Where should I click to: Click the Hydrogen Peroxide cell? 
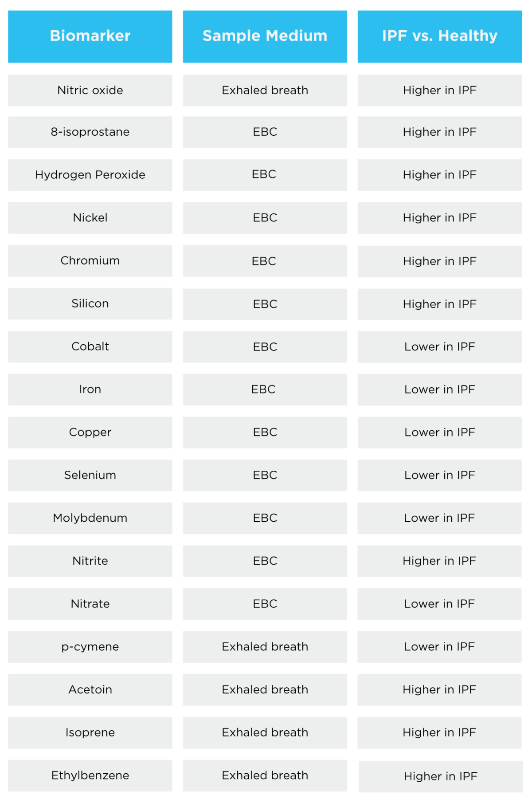pyautogui.click(x=90, y=175)
